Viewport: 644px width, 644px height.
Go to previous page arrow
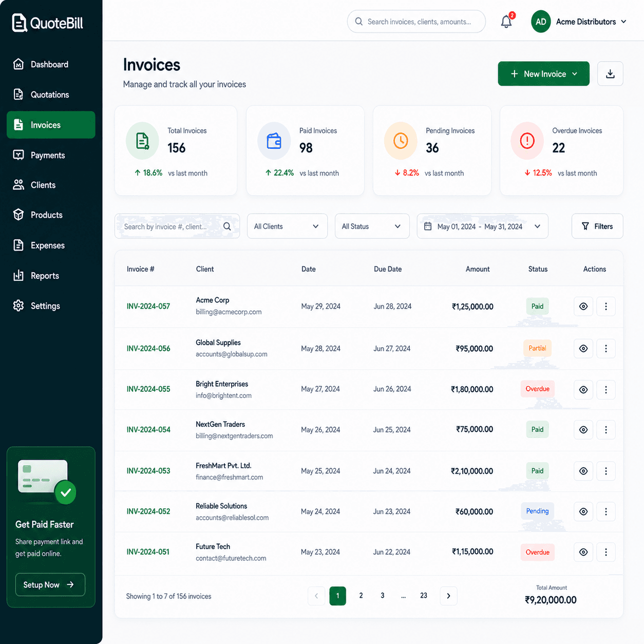coord(316,596)
